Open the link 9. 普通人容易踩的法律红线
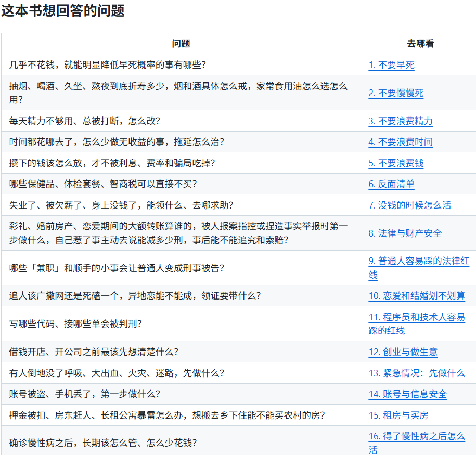The height and width of the screenshot is (455, 476). click(x=419, y=268)
